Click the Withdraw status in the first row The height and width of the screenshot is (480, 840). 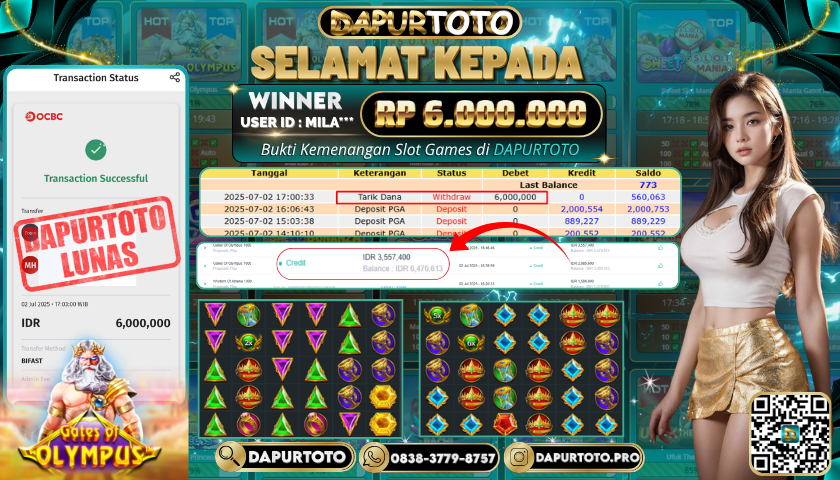[x=451, y=197]
